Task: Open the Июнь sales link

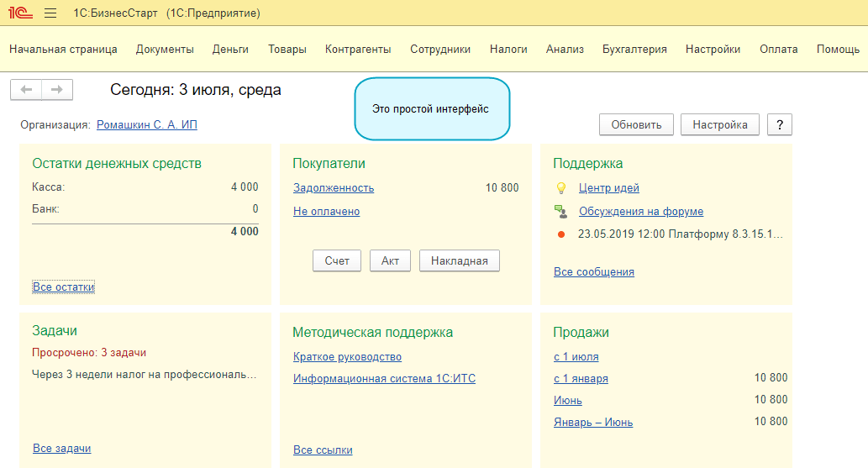Action: tap(567, 400)
